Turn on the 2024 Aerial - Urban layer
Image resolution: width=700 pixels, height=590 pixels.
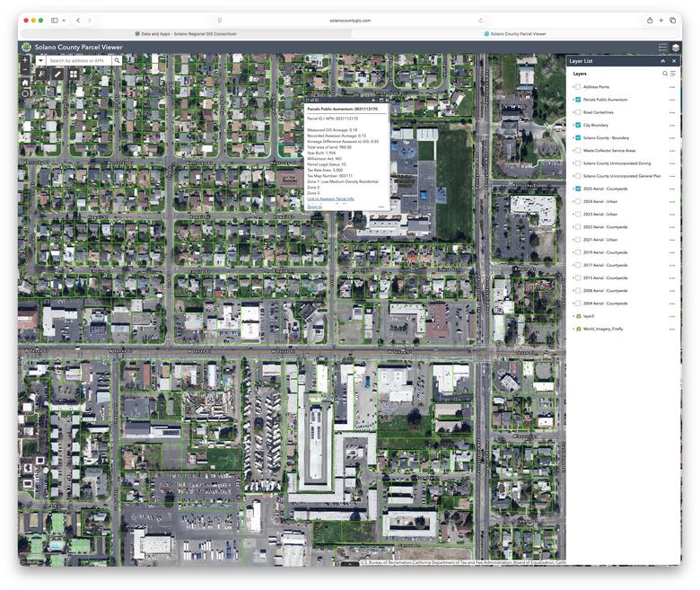(x=578, y=201)
